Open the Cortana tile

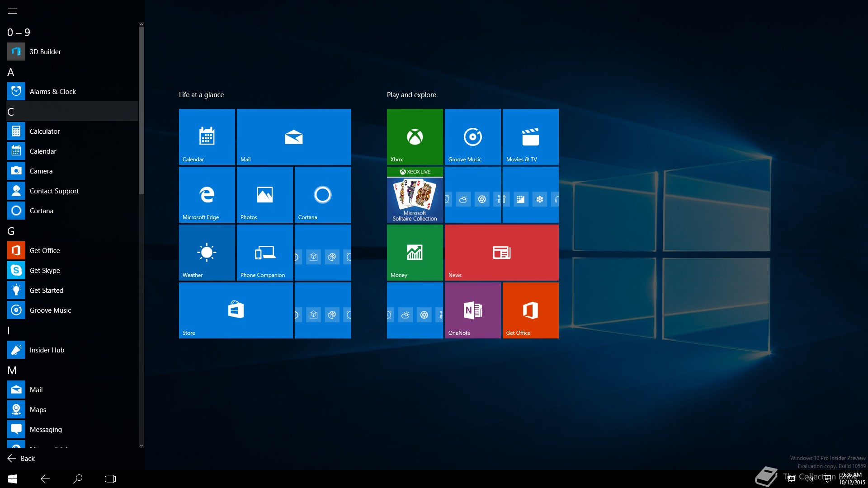pos(323,194)
